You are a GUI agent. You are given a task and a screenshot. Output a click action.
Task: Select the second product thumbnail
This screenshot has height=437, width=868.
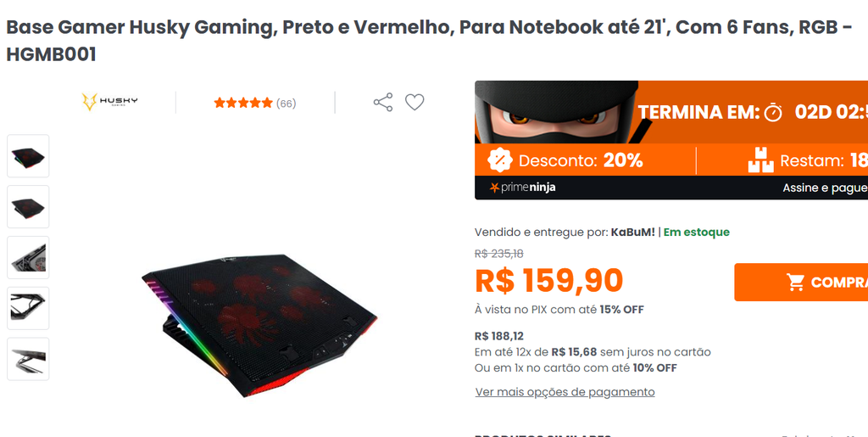pyautogui.click(x=28, y=206)
